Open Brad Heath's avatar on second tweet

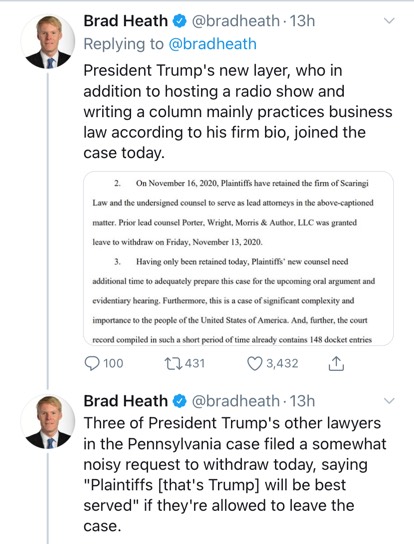click(x=48, y=421)
